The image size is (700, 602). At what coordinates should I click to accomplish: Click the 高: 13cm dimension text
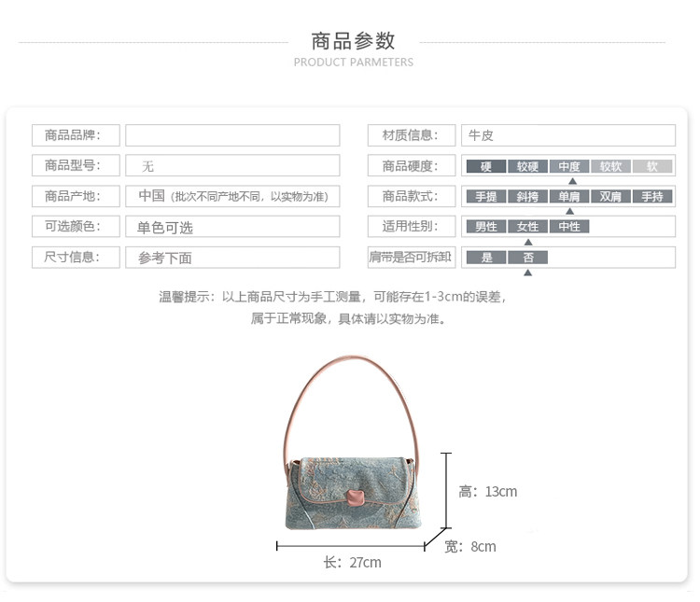488,492
